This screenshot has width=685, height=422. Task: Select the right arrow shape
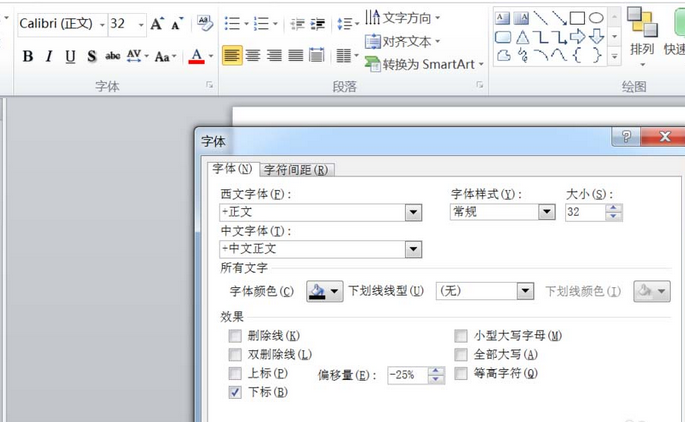(x=578, y=37)
